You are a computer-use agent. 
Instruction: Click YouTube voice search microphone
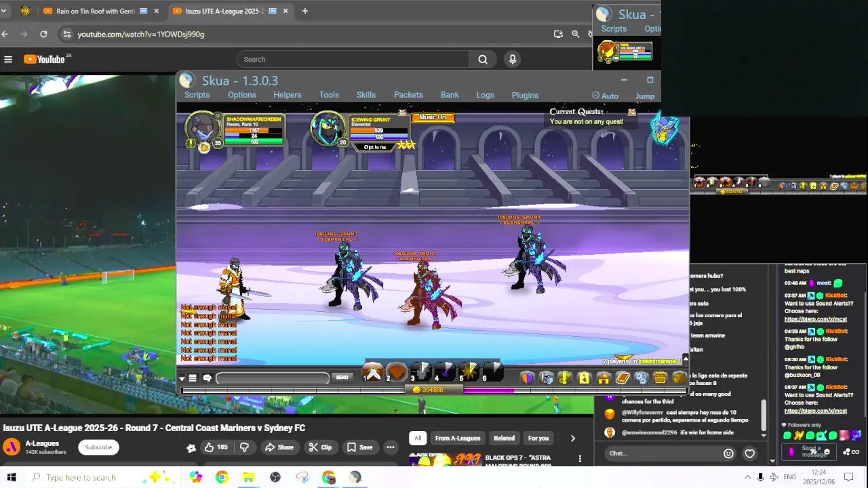[513, 60]
